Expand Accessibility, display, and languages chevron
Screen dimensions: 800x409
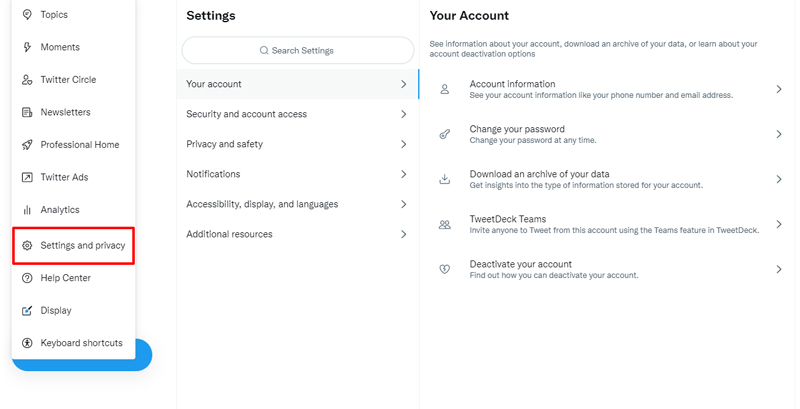(404, 204)
